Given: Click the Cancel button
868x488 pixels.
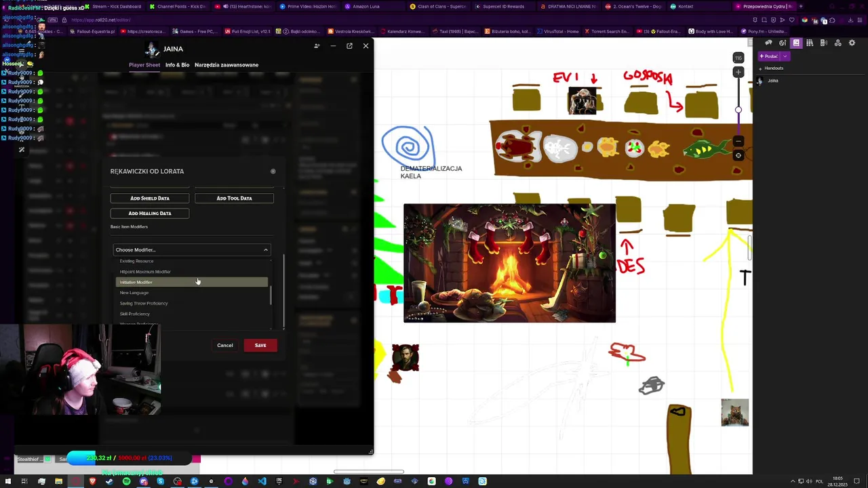Looking at the screenshot, I should (225, 345).
